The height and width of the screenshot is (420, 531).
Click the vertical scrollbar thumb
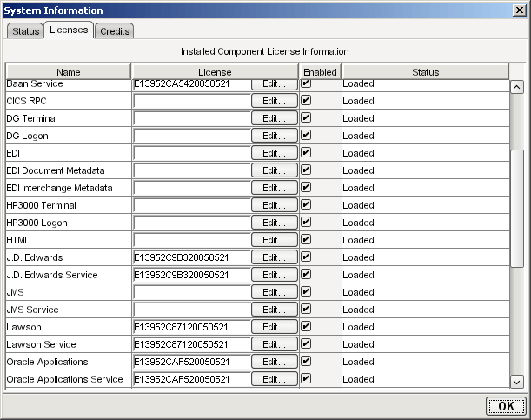[x=517, y=209]
